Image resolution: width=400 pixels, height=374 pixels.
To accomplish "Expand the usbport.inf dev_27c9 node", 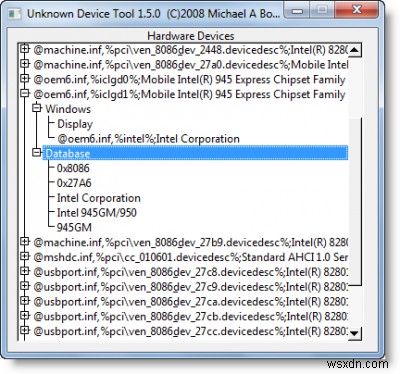I will (24, 286).
